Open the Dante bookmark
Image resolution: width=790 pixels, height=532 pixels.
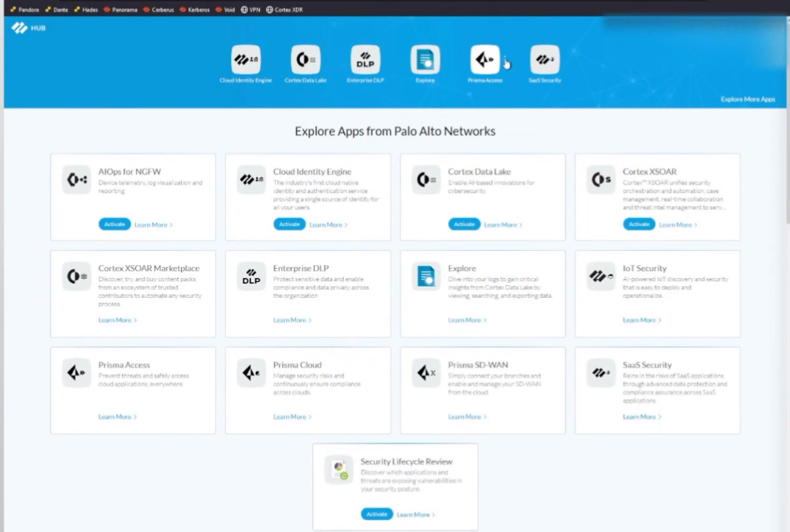point(56,9)
